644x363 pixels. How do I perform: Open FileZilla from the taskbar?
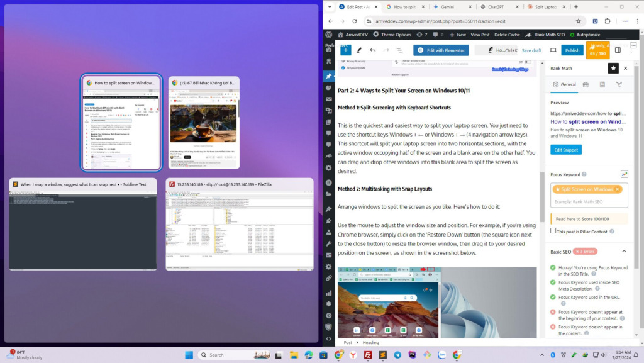coord(368,355)
